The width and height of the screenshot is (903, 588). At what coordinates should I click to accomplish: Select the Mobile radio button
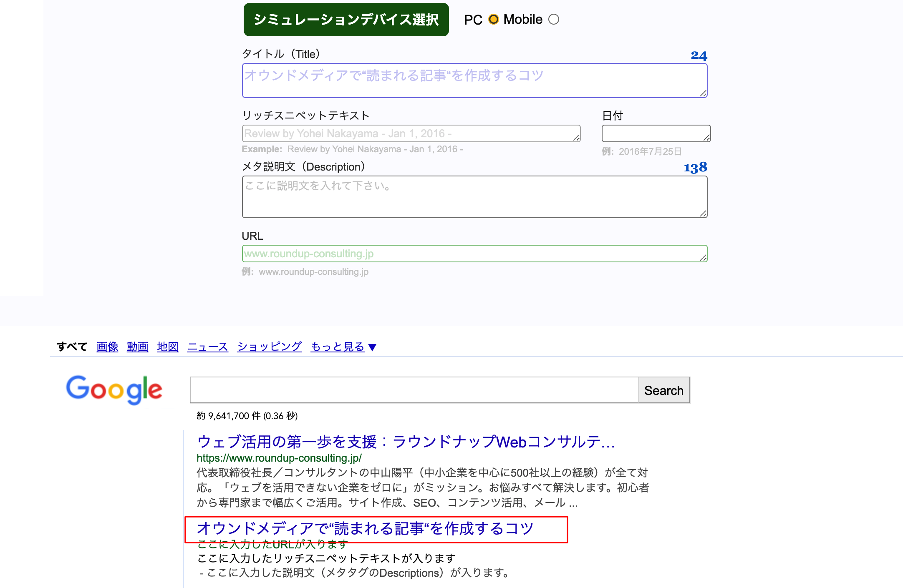(554, 19)
